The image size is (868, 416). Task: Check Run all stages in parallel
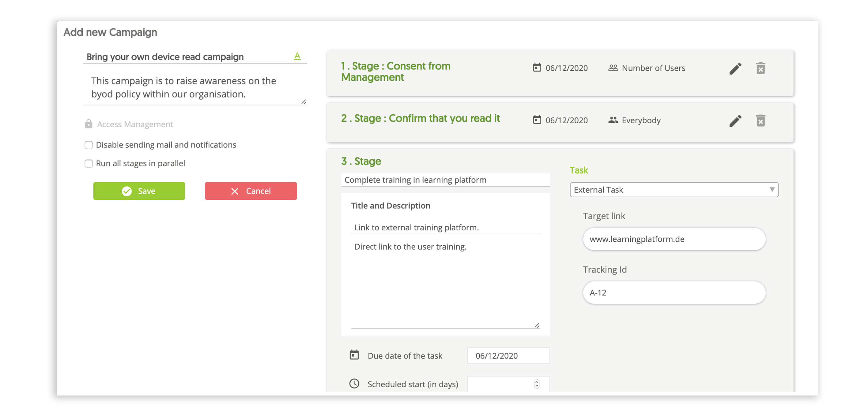pos(89,164)
